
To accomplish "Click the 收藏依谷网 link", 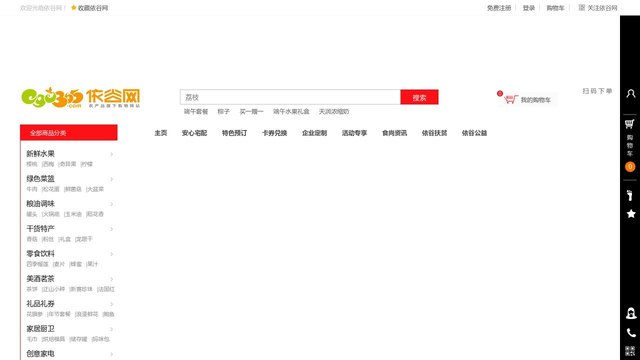I will point(93,8).
